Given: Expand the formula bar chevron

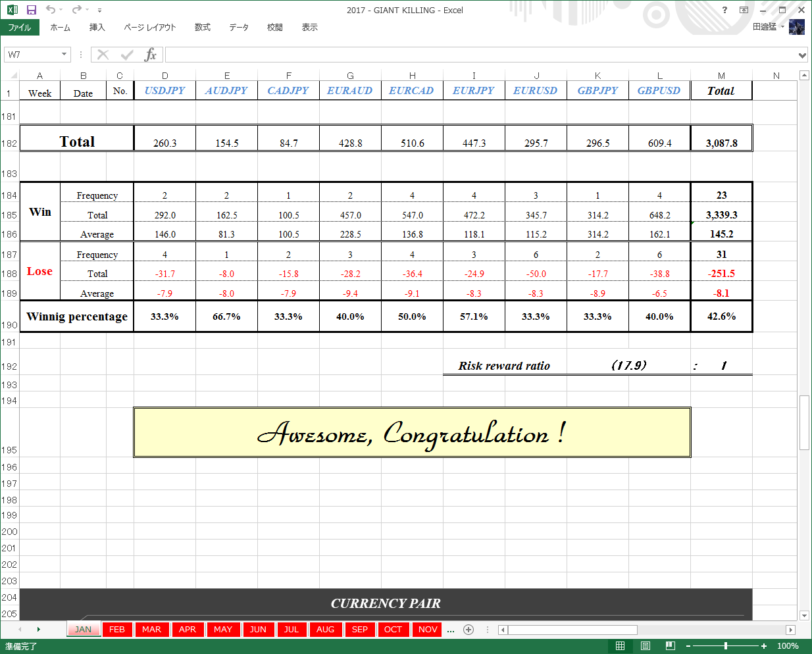Looking at the screenshot, I should (802, 55).
